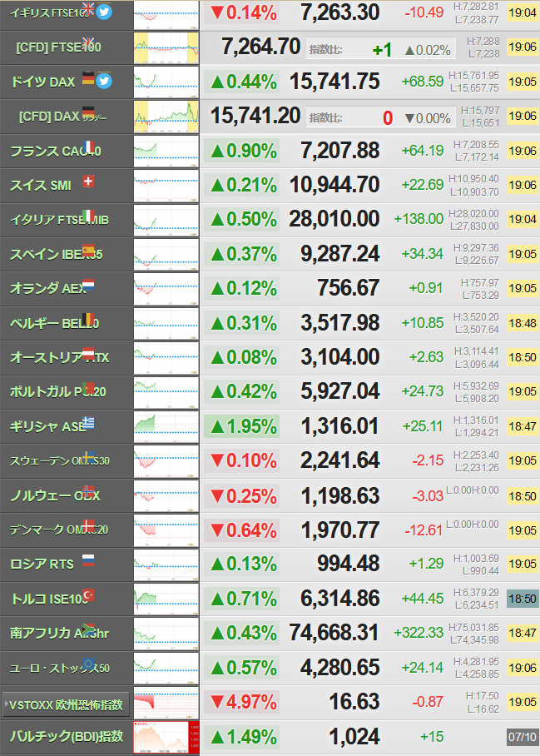Screen dimensions: 540x756
Task: Click the 18:50 time stamp on トルコ ISE100
Action: [523, 599]
